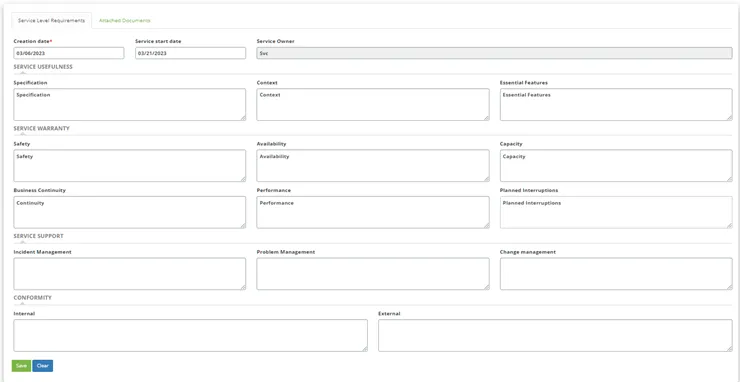Click the 'Change management' label

tap(528, 252)
